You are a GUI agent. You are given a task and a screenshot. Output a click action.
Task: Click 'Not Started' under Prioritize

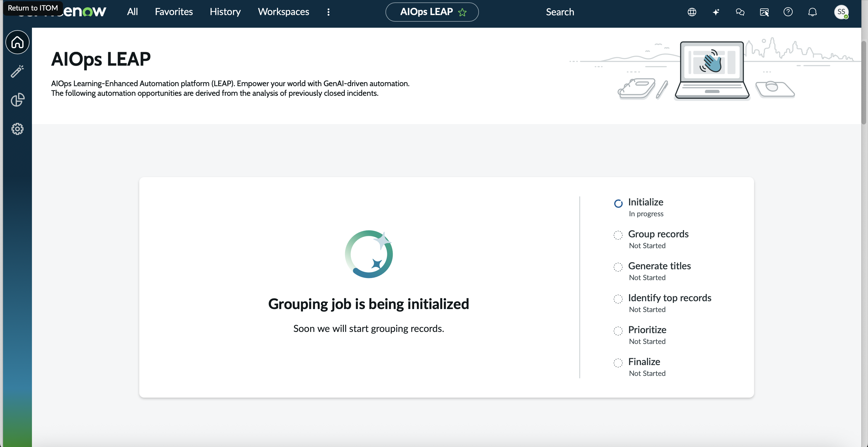[x=647, y=341]
